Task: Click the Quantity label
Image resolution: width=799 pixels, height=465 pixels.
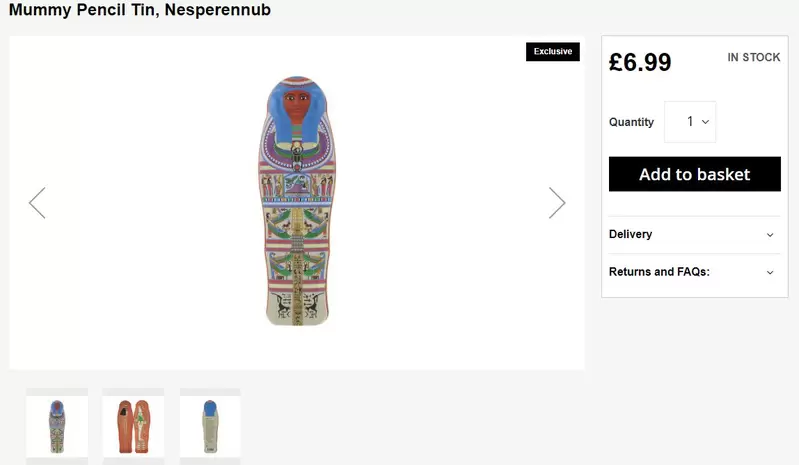Action: pyautogui.click(x=631, y=122)
